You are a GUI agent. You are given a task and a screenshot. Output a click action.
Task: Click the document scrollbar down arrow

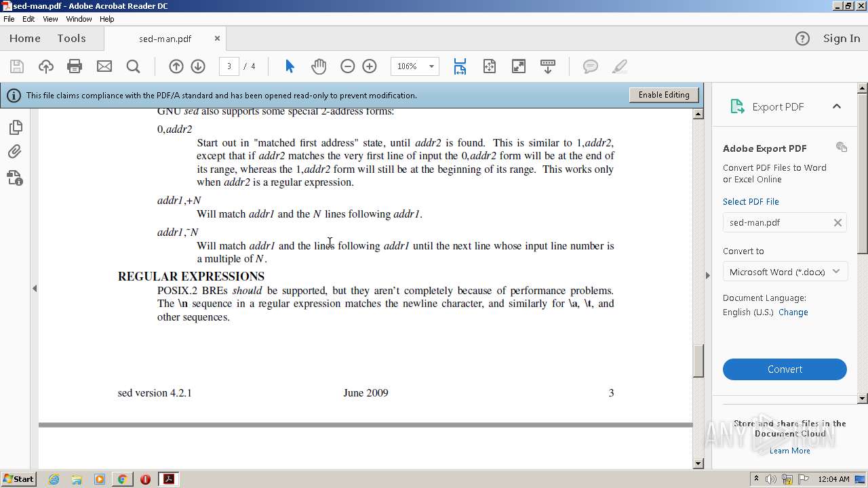click(698, 464)
